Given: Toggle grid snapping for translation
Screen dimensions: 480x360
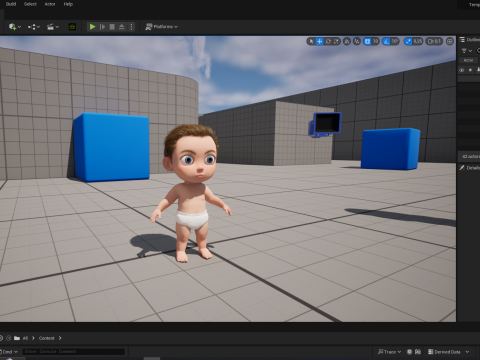Looking at the screenshot, I should 367,41.
